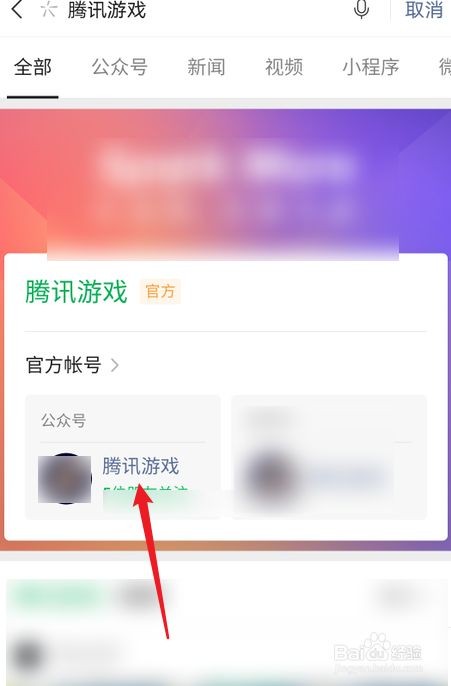The width and height of the screenshot is (451, 686).
Task: Open the 腾讯游戏 account avatar
Action: point(65,479)
